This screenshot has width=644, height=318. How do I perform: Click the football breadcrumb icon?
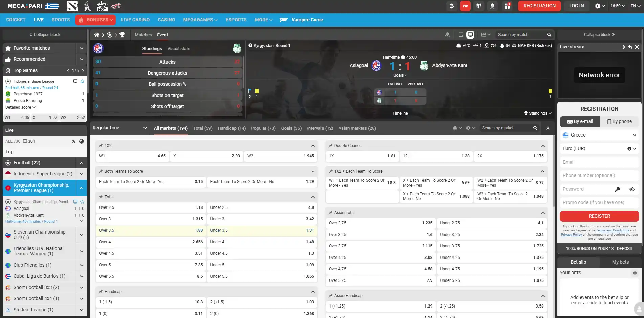(x=110, y=35)
